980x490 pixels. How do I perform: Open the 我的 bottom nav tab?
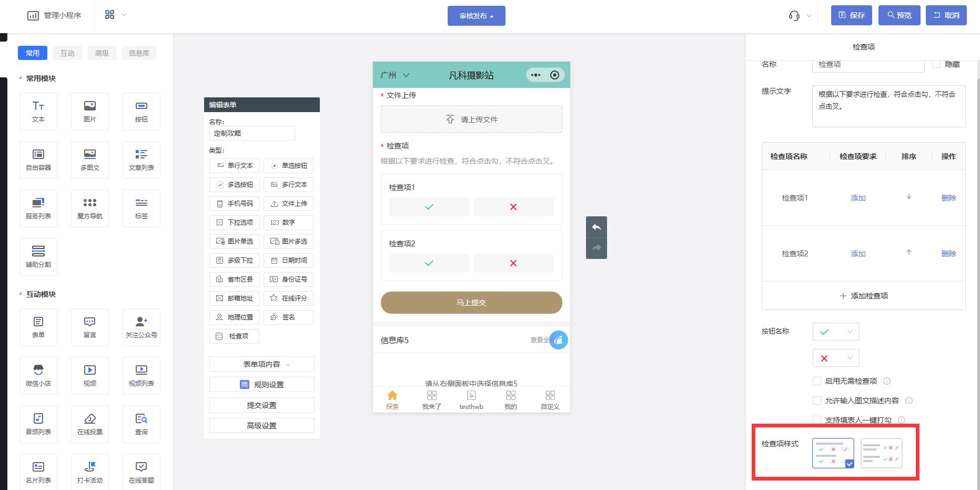(511, 400)
